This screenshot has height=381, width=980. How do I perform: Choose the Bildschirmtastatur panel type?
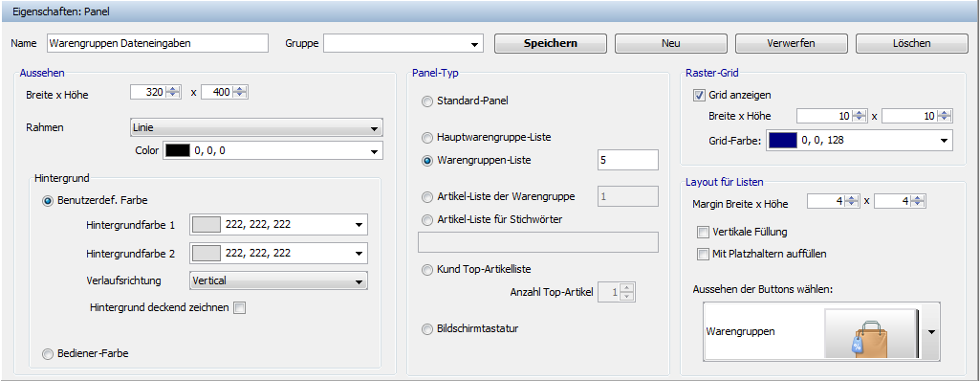point(427,329)
